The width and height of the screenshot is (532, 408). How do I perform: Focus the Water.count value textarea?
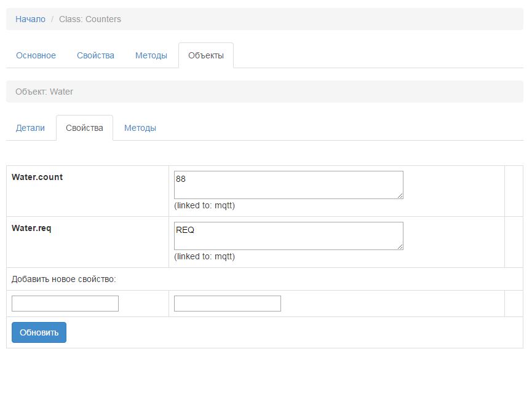point(288,184)
